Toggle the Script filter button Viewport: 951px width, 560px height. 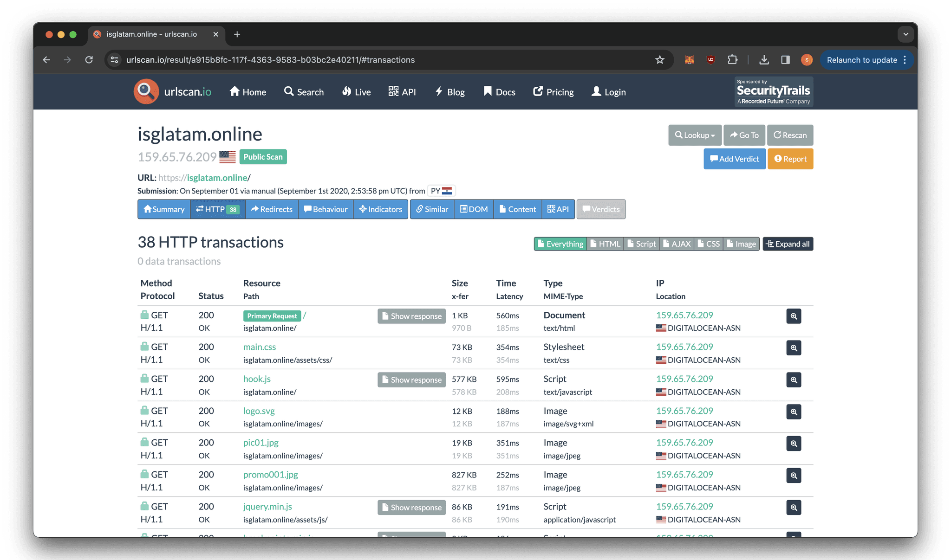pyautogui.click(x=641, y=244)
